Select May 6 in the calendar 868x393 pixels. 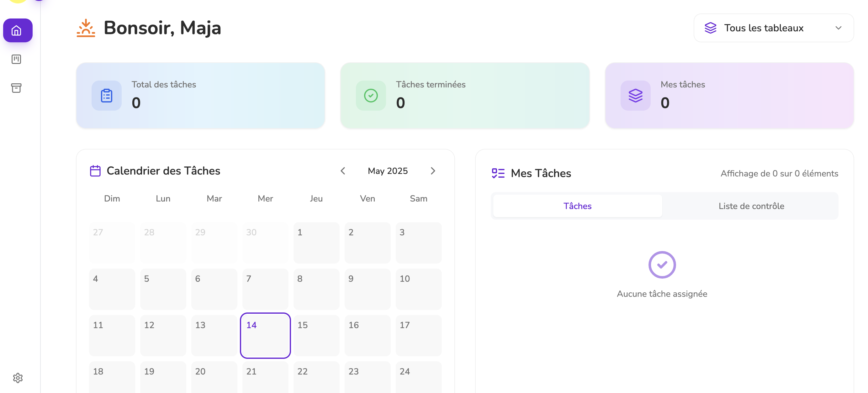tap(214, 289)
